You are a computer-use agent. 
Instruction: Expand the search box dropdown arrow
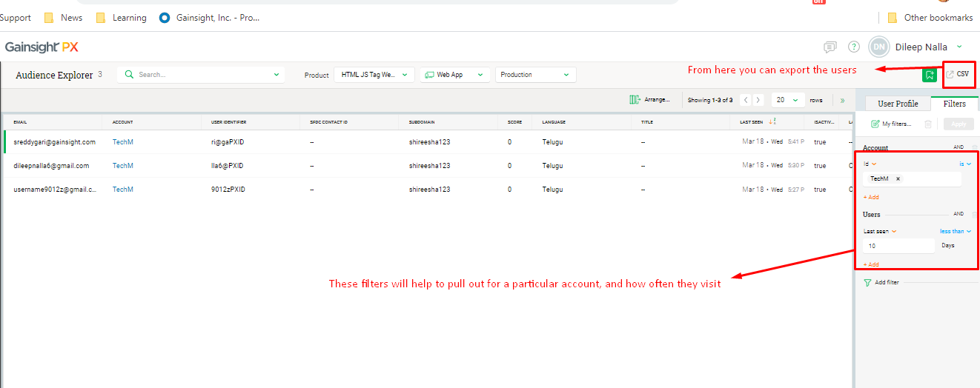coord(277,75)
